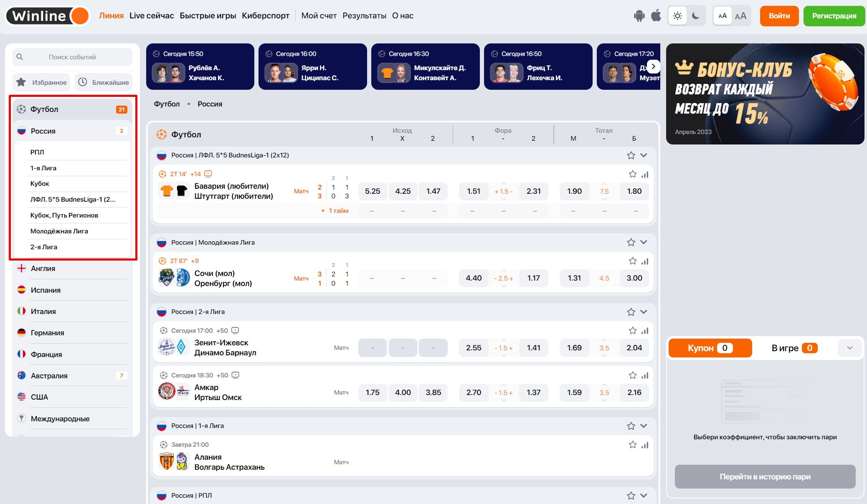Viewport: 867px width, 504px height.
Task: Click the Apple iOS app icon
Action: click(x=656, y=16)
